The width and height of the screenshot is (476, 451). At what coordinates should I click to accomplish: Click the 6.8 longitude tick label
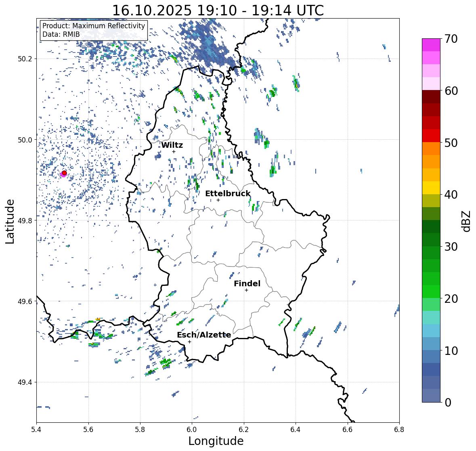(399, 429)
